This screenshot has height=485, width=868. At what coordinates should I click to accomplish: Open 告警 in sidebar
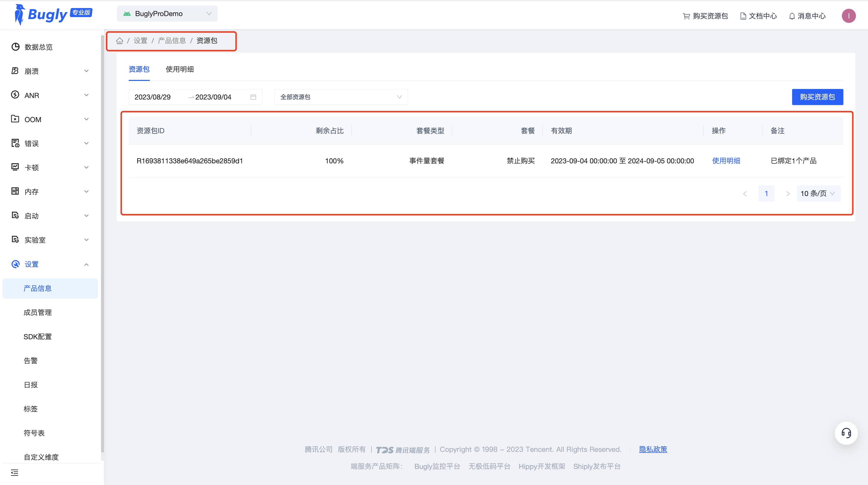coord(30,361)
